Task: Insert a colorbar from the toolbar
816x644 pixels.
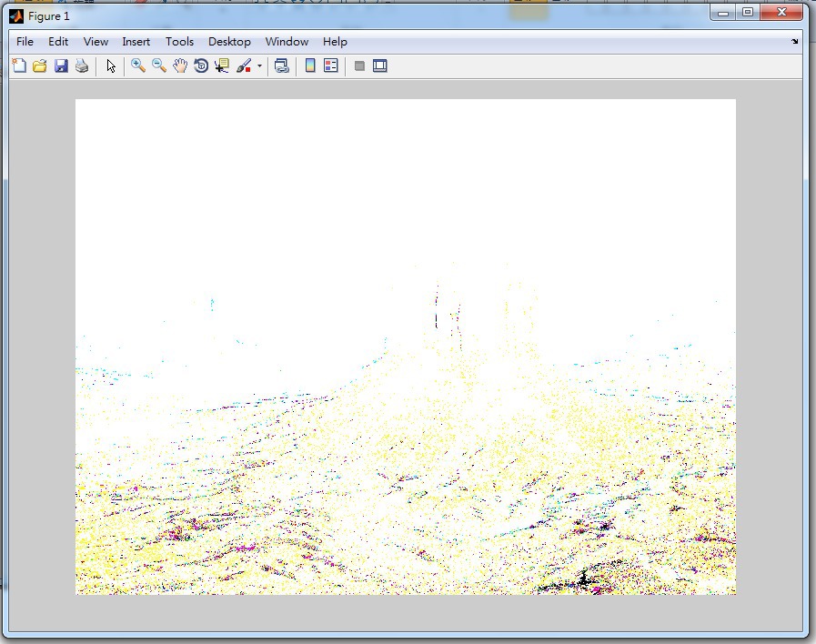Action: pos(310,65)
